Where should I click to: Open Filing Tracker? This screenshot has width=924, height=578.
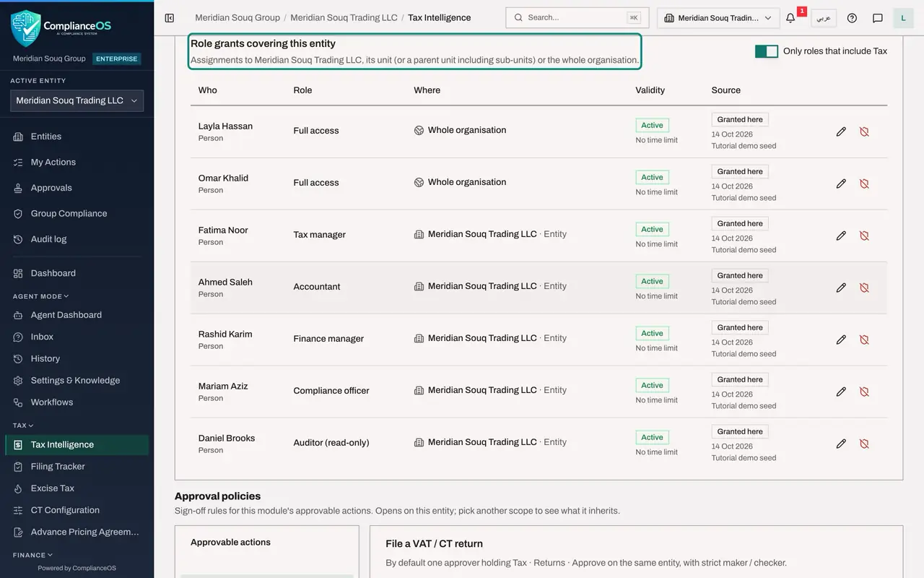pos(77,467)
